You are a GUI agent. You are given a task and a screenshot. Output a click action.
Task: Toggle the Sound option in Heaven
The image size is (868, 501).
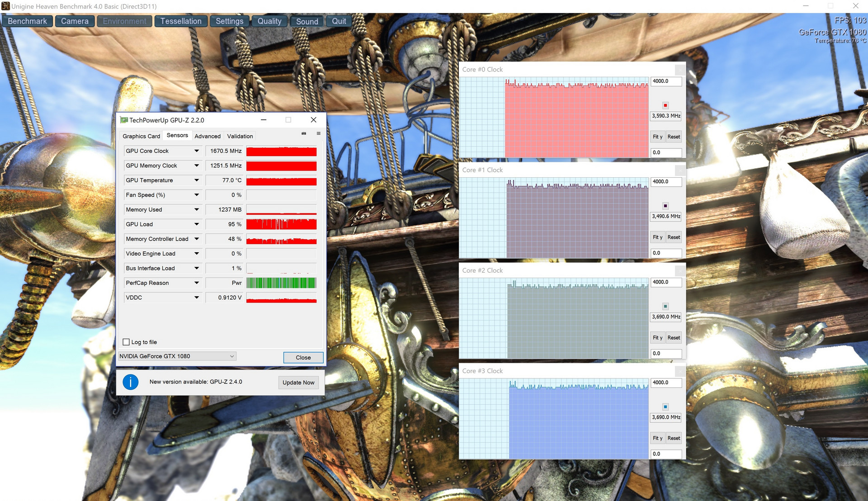pos(307,21)
